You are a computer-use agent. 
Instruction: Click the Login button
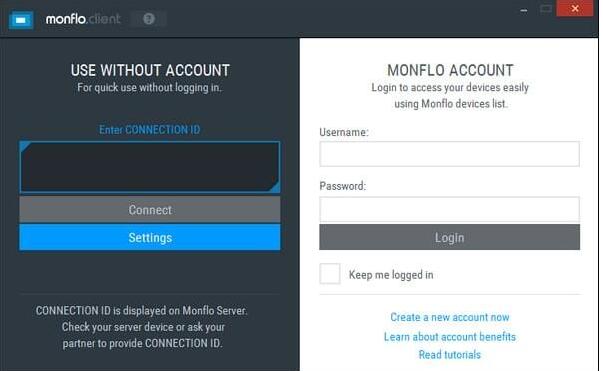click(x=449, y=238)
